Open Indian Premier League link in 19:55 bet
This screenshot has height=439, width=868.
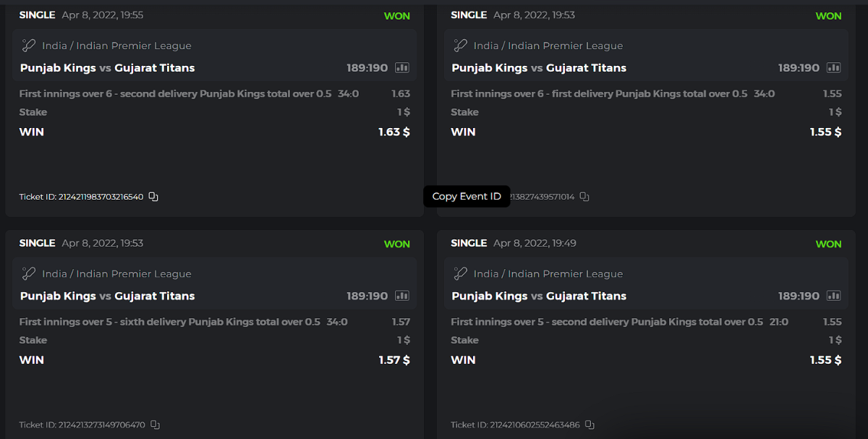point(134,46)
